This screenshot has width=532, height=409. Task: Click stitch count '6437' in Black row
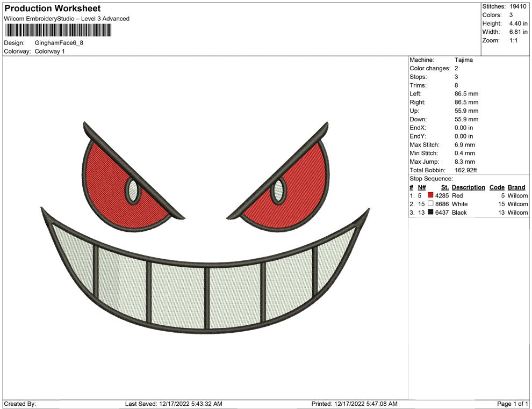tap(442, 213)
